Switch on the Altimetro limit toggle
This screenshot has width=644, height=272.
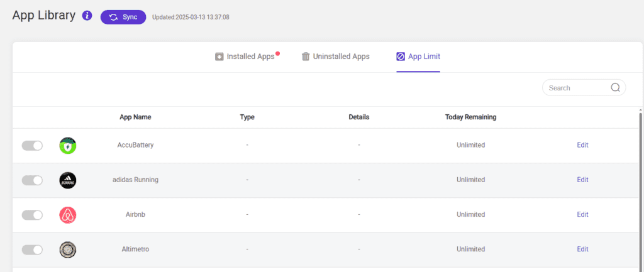(32, 249)
